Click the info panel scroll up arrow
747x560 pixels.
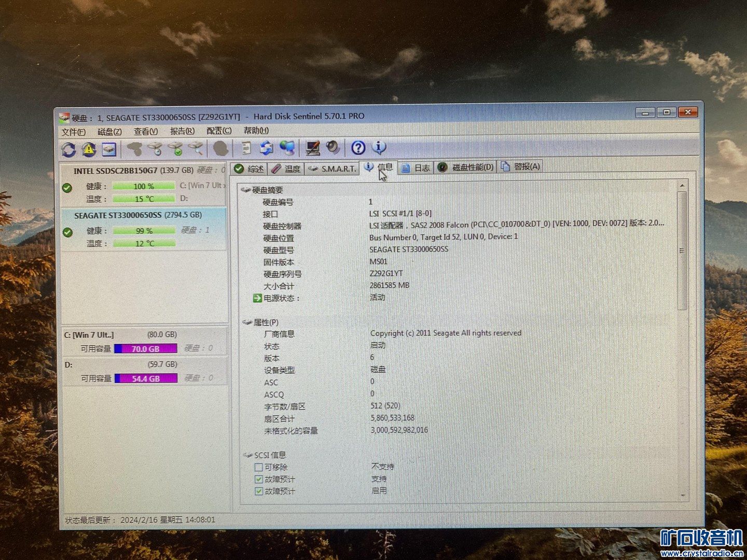click(682, 186)
